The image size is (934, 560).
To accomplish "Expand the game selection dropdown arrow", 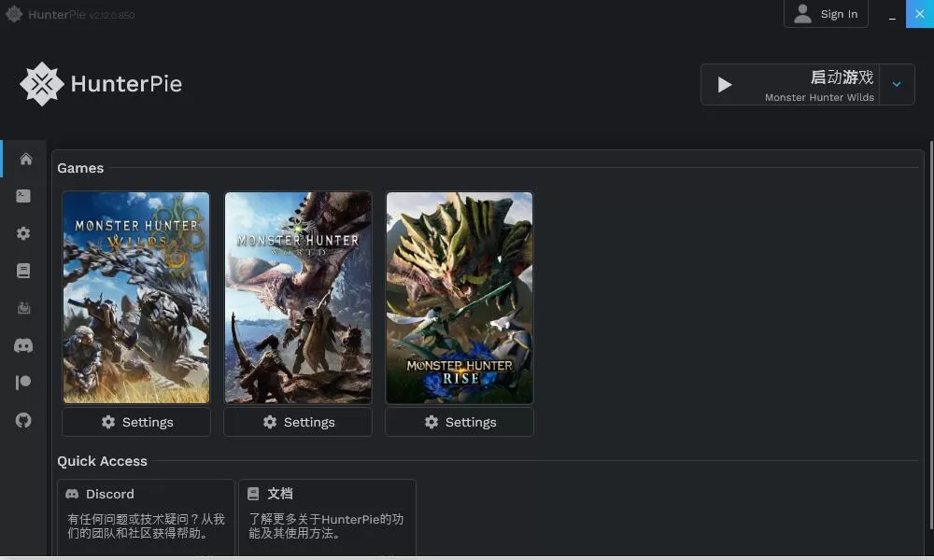I will tap(897, 85).
